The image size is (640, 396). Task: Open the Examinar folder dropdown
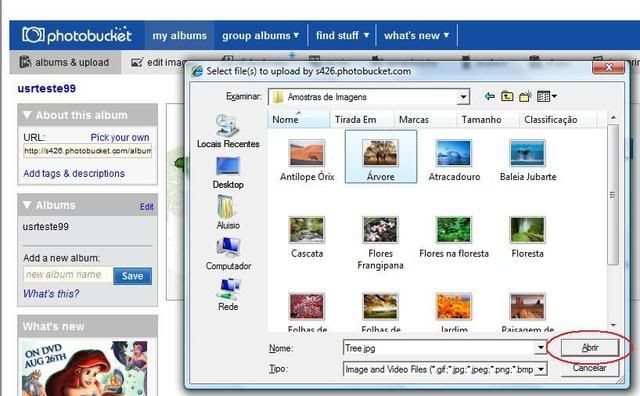click(463, 97)
